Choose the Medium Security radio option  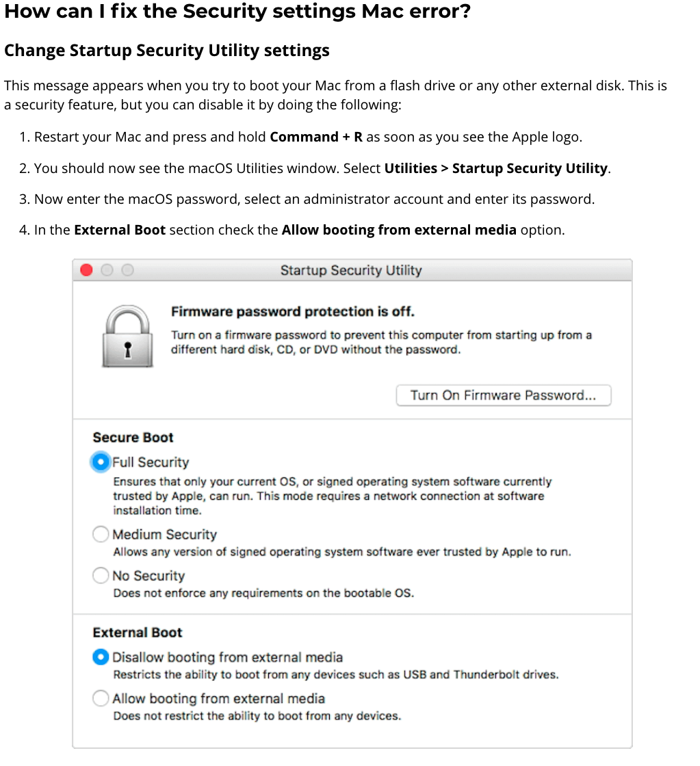click(x=101, y=534)
